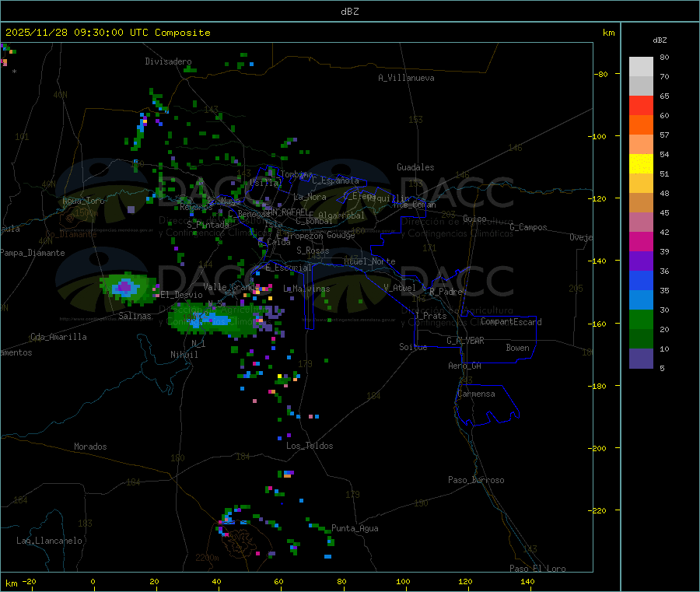
Task: Click the 100 km x-axis tick label
Action: (x=404, y=581)
